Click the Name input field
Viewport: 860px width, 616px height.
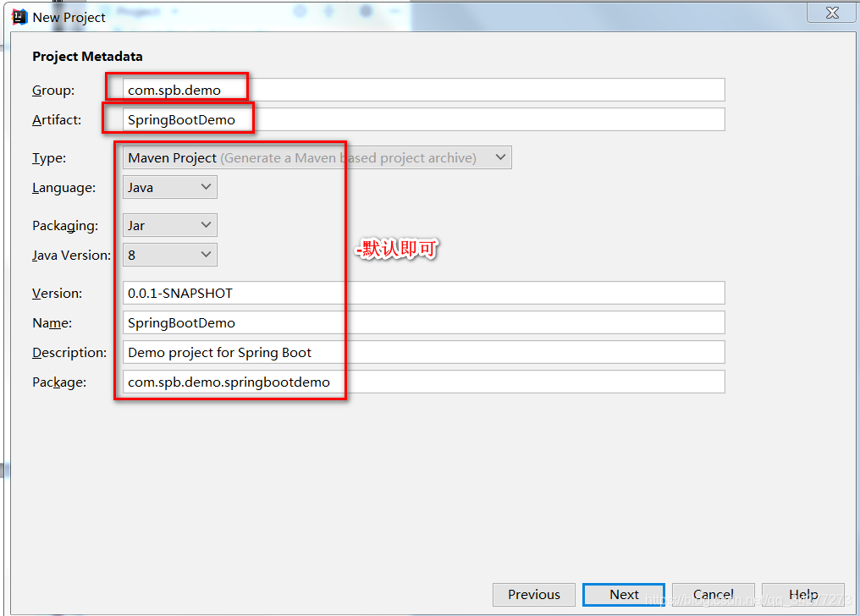423,322
